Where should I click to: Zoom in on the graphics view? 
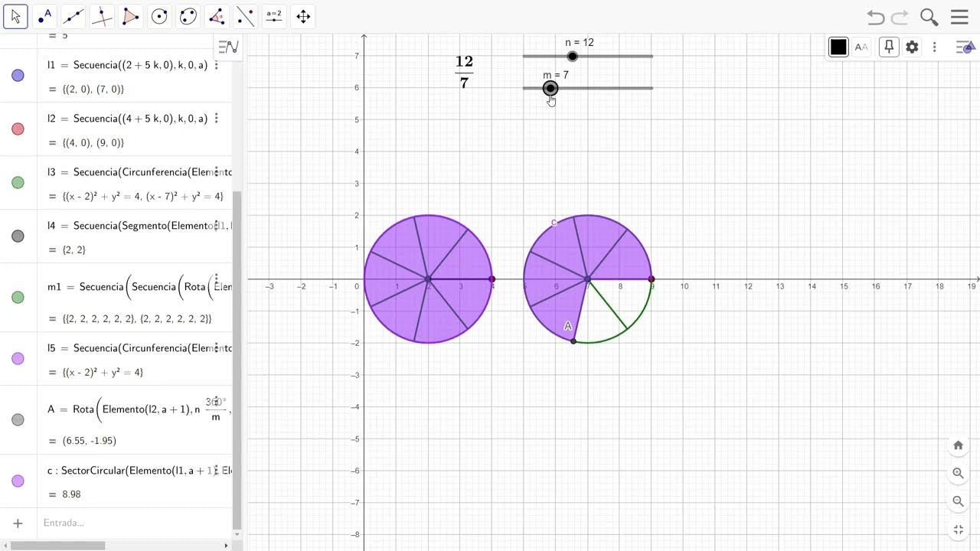(x=958, y=473)
